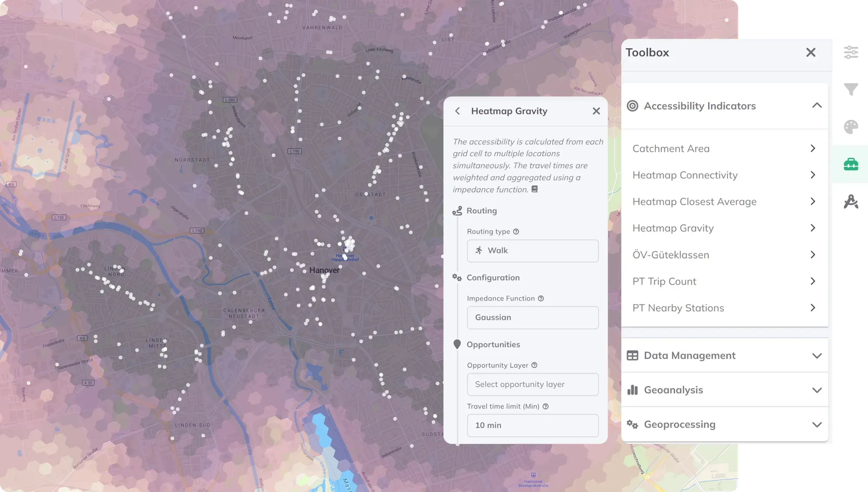Click the Geoanalysis bar chart icon

click(x=632, y=390)
